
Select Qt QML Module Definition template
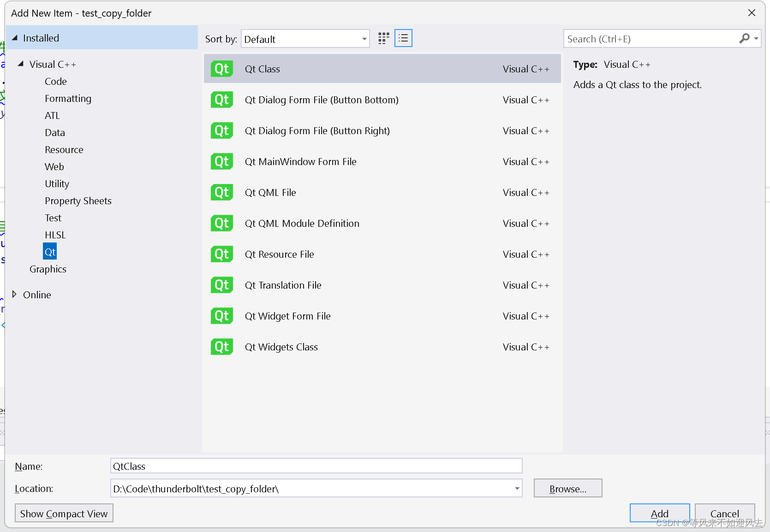(x=302, y=223)
